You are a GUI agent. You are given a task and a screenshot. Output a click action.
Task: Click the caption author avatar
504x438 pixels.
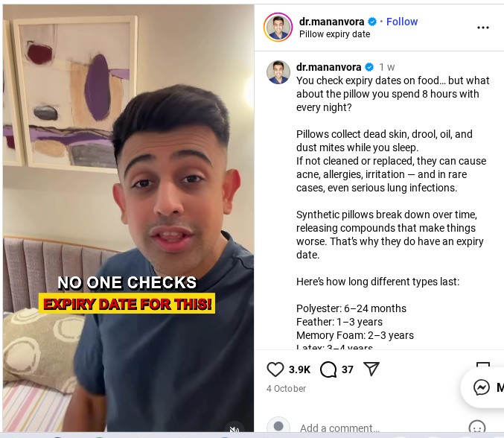coord(278,72)
